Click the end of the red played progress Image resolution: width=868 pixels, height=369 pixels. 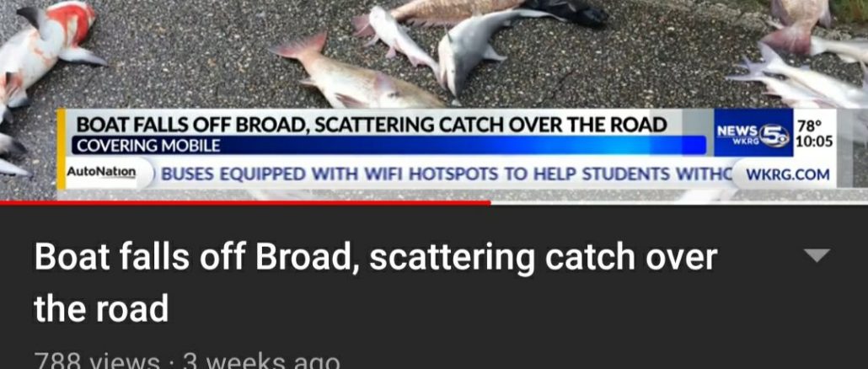coord(490,202)
